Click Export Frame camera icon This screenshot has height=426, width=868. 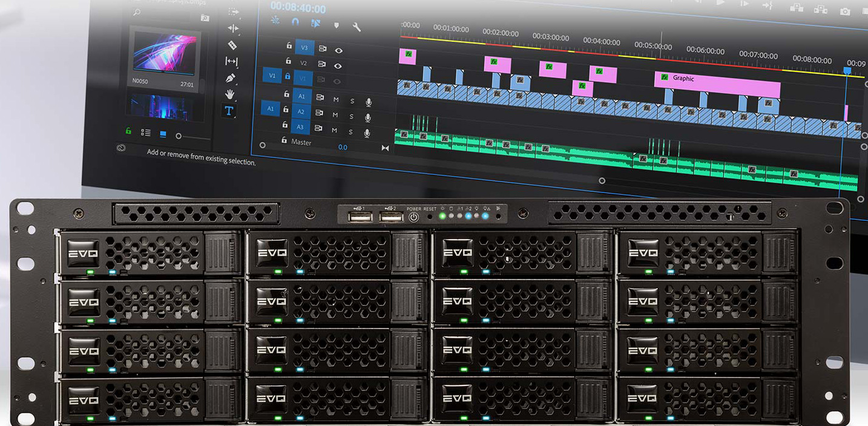[x=844, y=11]
